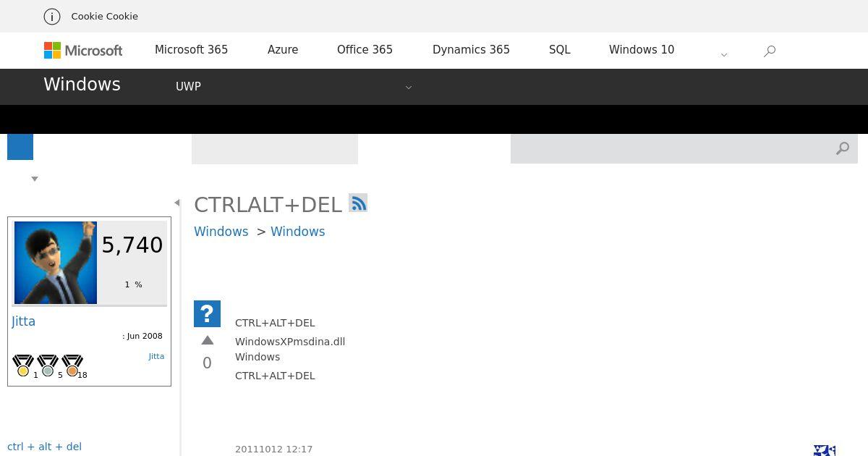Click the bronze medal badge icon

coord(72,366)
